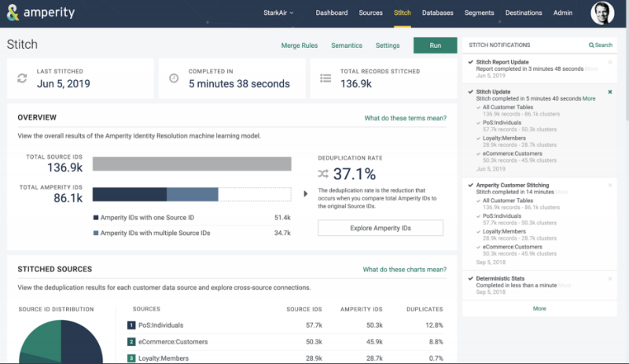Click the 12.8% duplicates value for PoS:Individuals
The height and width of the screenshot is (364, 629).
[x=434, y=325]
